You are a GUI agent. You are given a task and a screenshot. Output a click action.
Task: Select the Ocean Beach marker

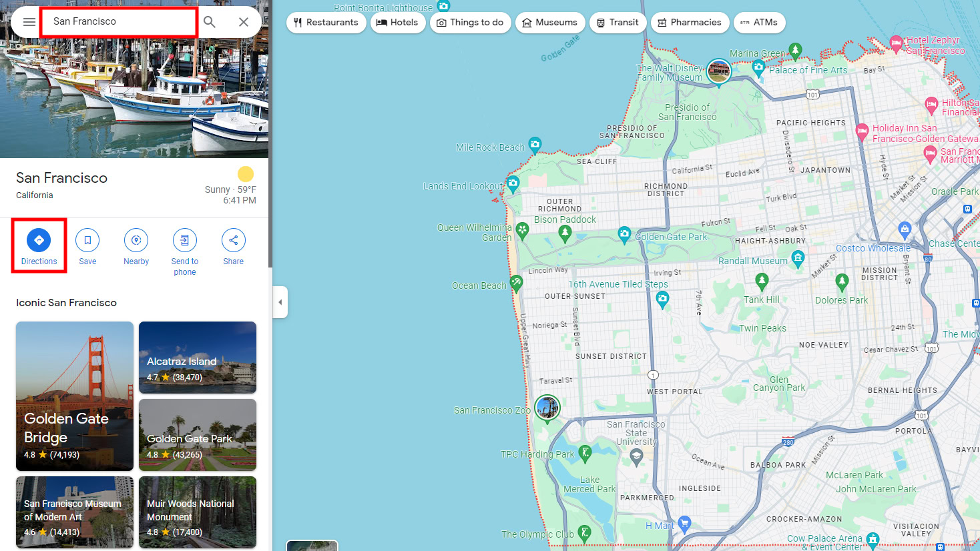(x=516, y=284)
